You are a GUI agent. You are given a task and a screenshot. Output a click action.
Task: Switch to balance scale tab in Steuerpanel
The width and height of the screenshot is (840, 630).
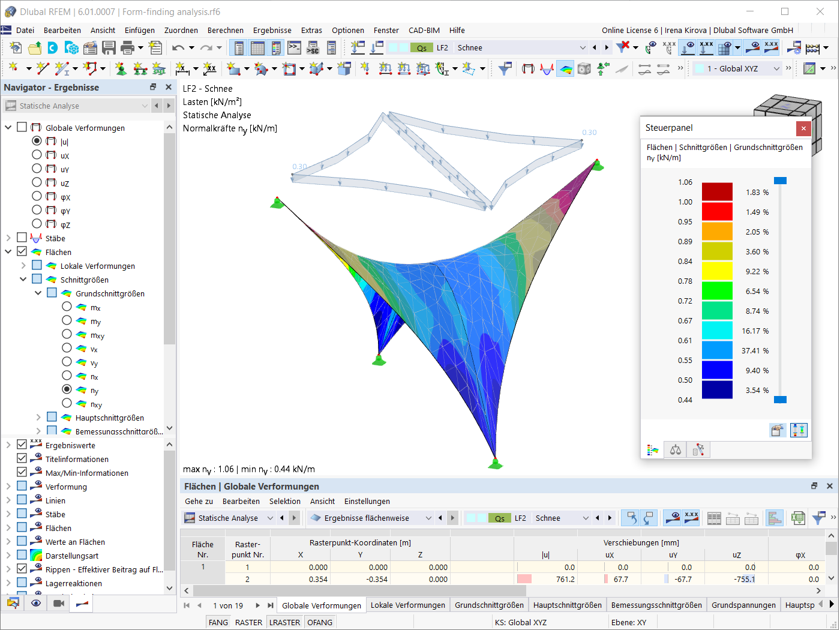coord(676,449)
